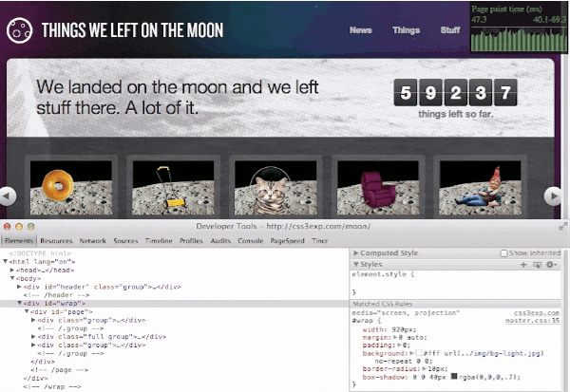Click the carousel next arrow button
The image size is (570, 392).
click(553, 196)
